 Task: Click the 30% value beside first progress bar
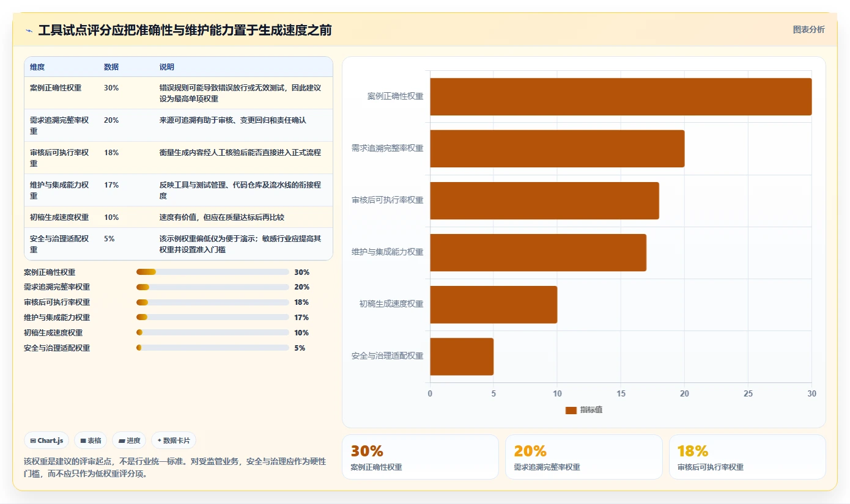click(x=301, y=272)
